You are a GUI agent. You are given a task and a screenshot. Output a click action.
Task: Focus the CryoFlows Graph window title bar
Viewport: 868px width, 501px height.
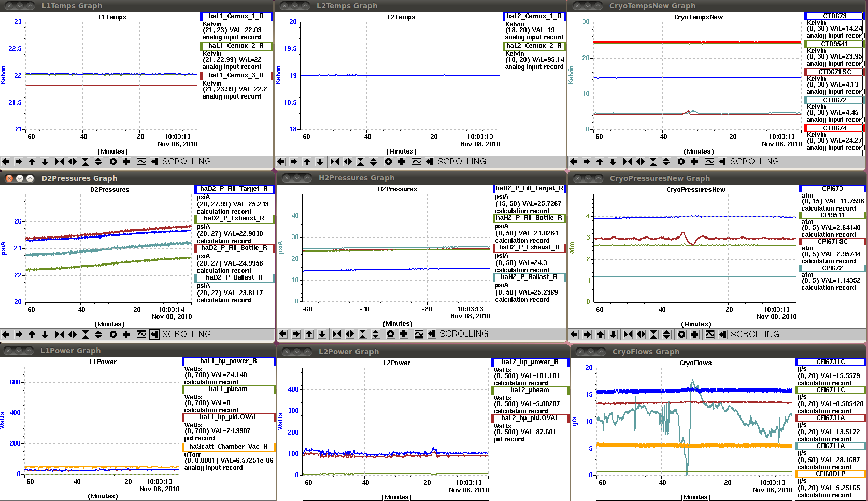(x=719, y=352)
